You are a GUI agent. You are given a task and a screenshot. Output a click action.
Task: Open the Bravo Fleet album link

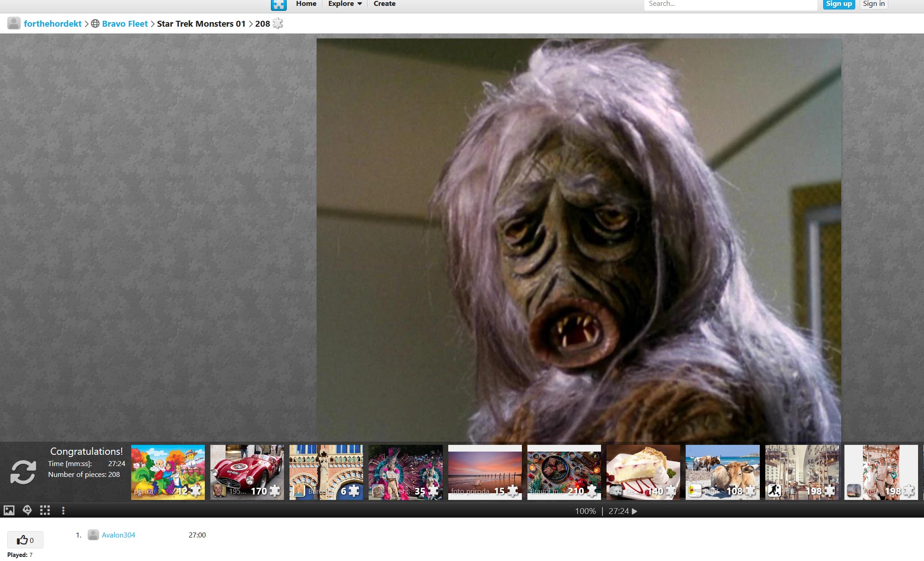coord(125,24)
